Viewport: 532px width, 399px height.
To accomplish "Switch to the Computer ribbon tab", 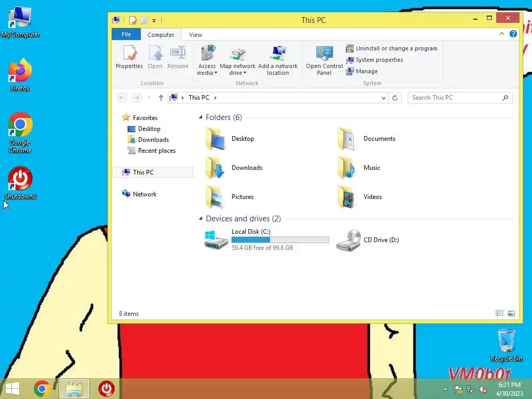I will click(x=161, y=35).
